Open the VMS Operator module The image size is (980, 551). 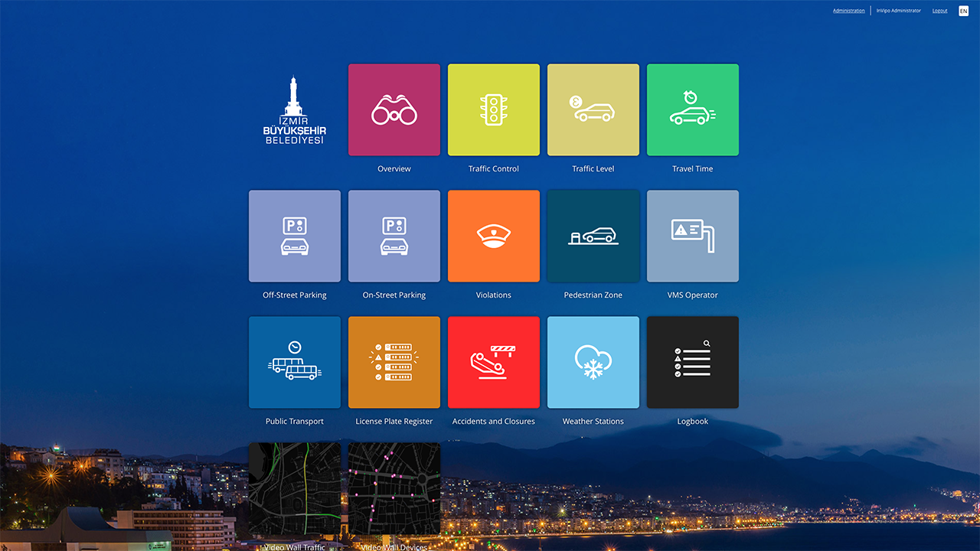(x=692, y=236)
